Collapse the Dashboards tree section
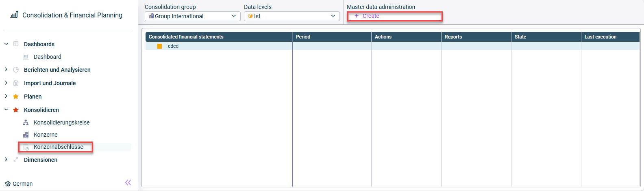 [6, 44]
